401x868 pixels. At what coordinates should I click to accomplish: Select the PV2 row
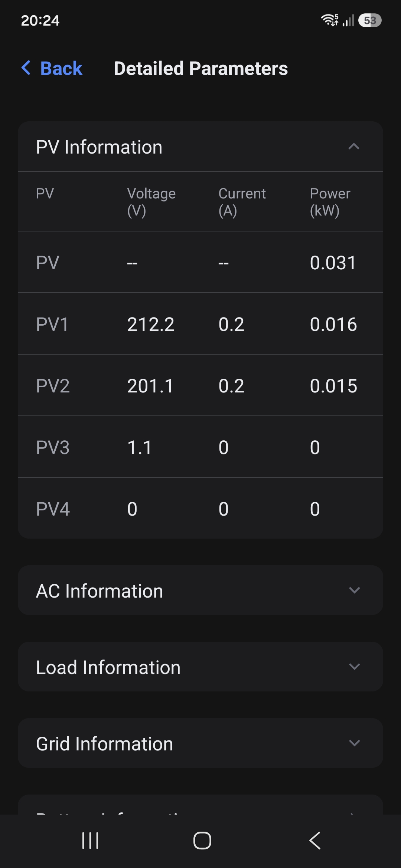click(x=200, y=385)
